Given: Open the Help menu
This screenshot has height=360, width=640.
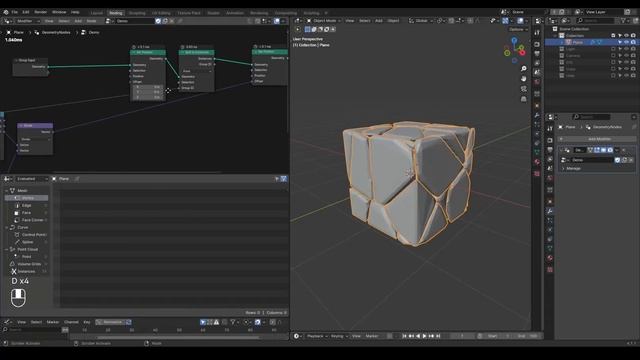Looking at the screenshot, I should coord(75,12).
